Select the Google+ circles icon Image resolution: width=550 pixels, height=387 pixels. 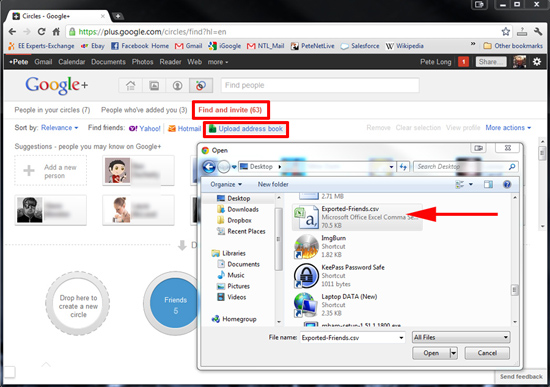[201, 85]
